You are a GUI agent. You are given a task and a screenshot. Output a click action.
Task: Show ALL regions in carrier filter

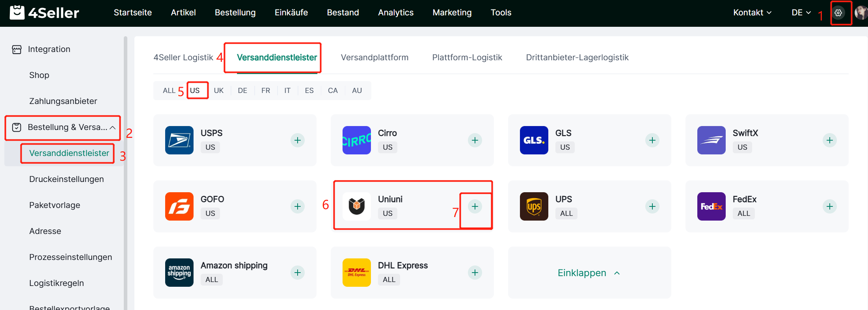click(169, 91)
